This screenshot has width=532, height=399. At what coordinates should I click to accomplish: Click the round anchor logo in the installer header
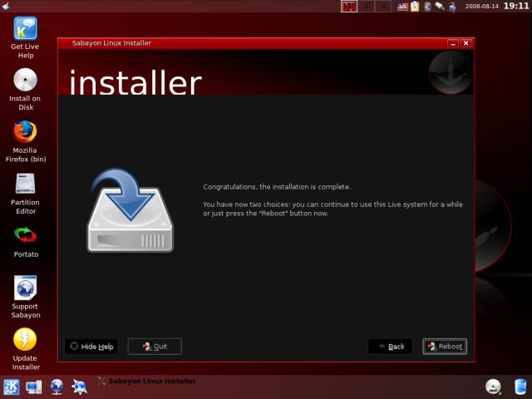tap(451, 72)
